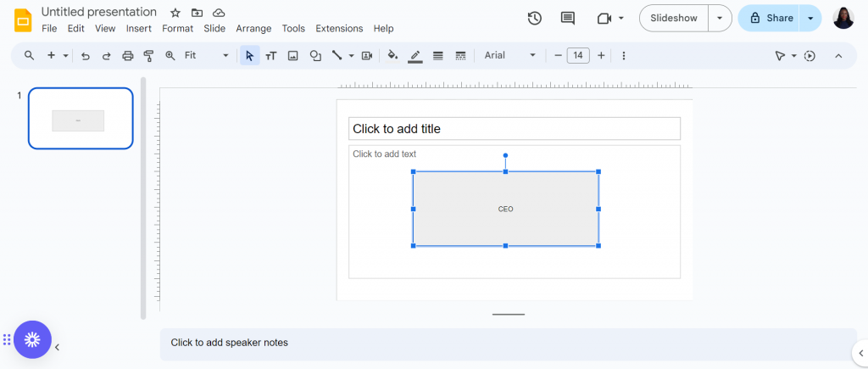Screen dimensions: 868x369
Task: Select the Text box tool
Action: 270,55
